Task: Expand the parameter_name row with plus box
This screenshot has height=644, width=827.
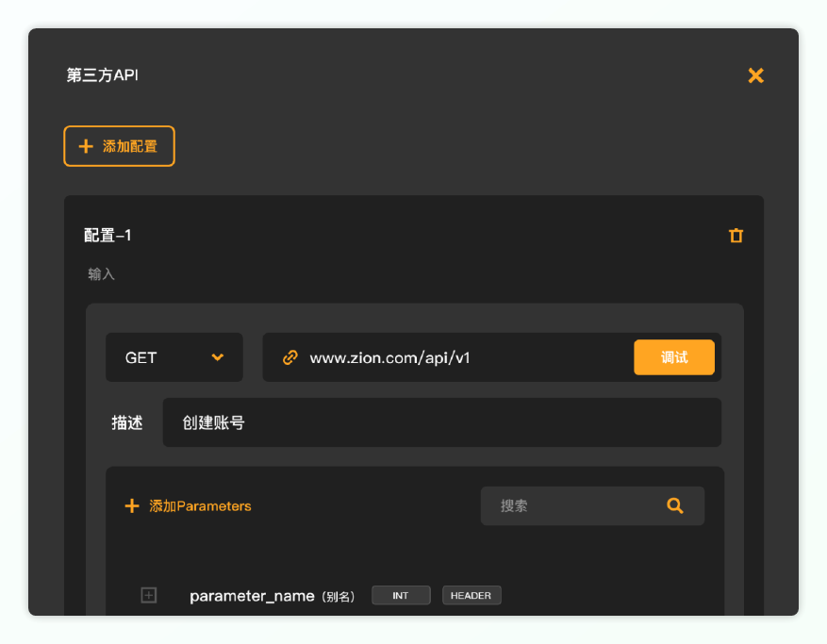Action: coord(149,596)
